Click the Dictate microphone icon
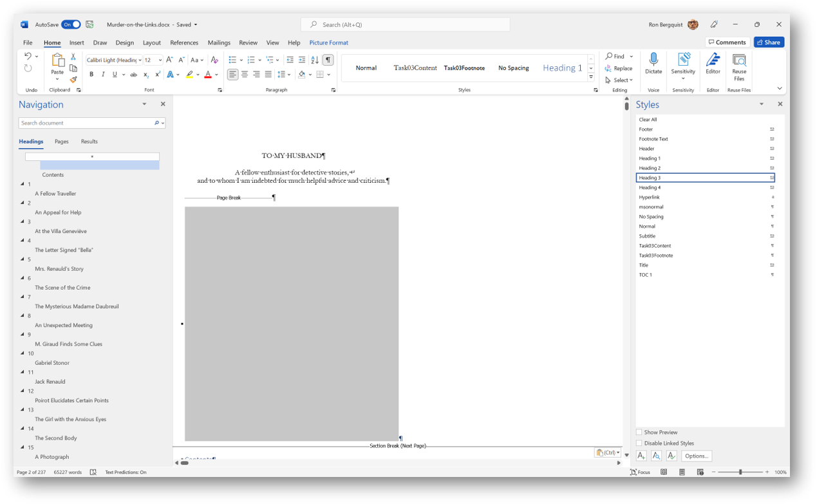817x504 pixels. point(653,60)
